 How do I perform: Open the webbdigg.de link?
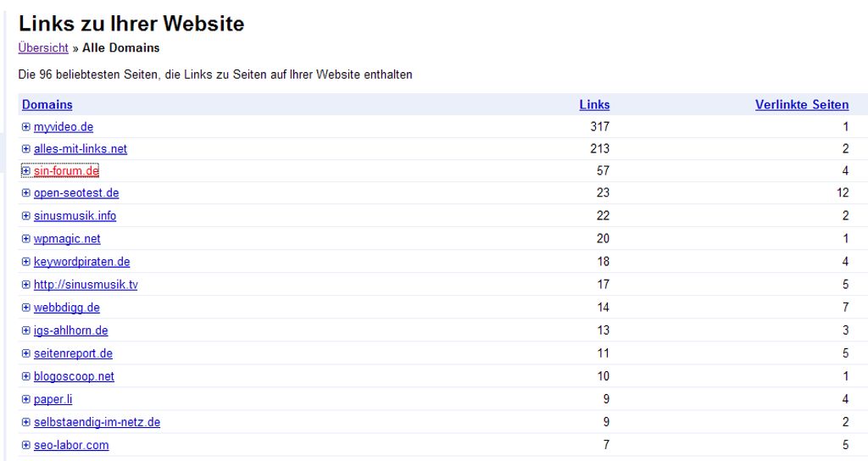(x=66, y=308)
